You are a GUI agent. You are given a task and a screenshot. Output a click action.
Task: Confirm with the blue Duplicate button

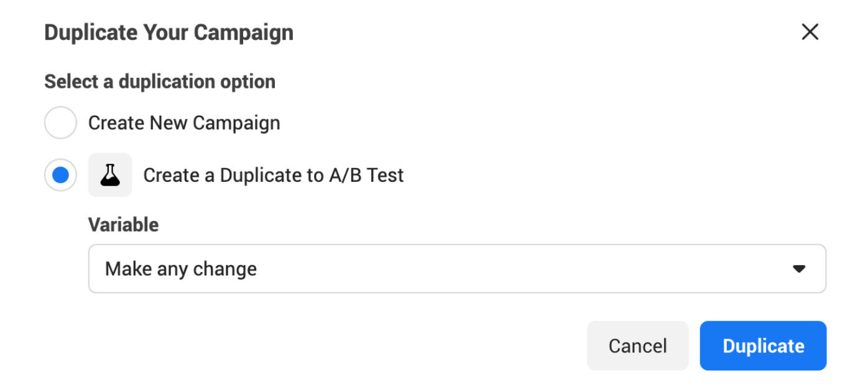[x=763, y=346]
